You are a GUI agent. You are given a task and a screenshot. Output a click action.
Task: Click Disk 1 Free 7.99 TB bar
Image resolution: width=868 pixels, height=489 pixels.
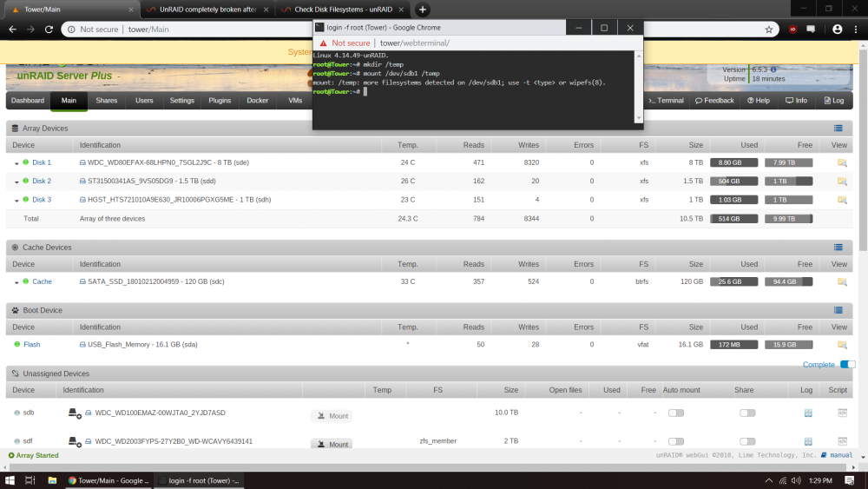coord(788,162)
